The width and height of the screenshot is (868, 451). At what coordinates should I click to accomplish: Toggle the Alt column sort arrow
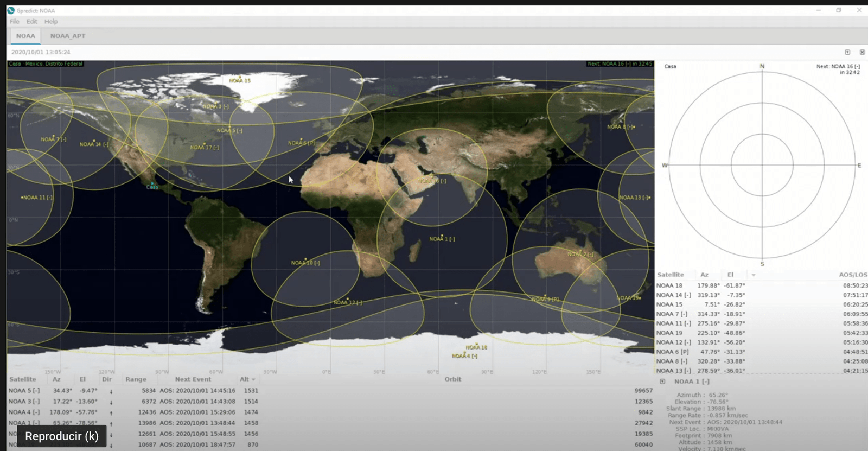click(253, 379)
